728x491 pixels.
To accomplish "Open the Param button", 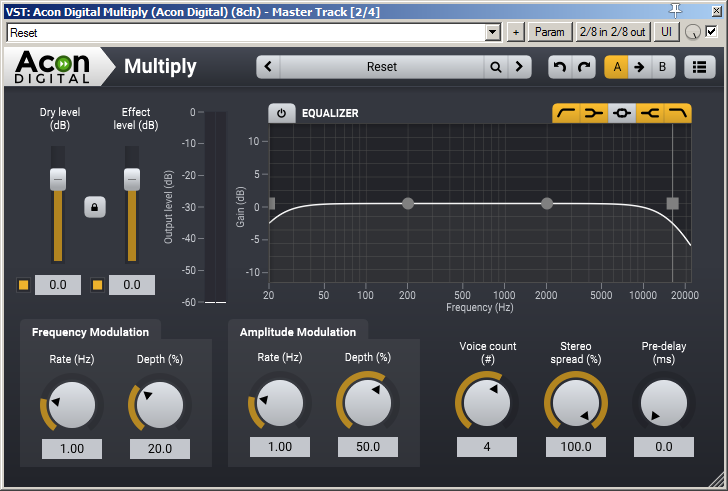I will [x=550, y=32].
